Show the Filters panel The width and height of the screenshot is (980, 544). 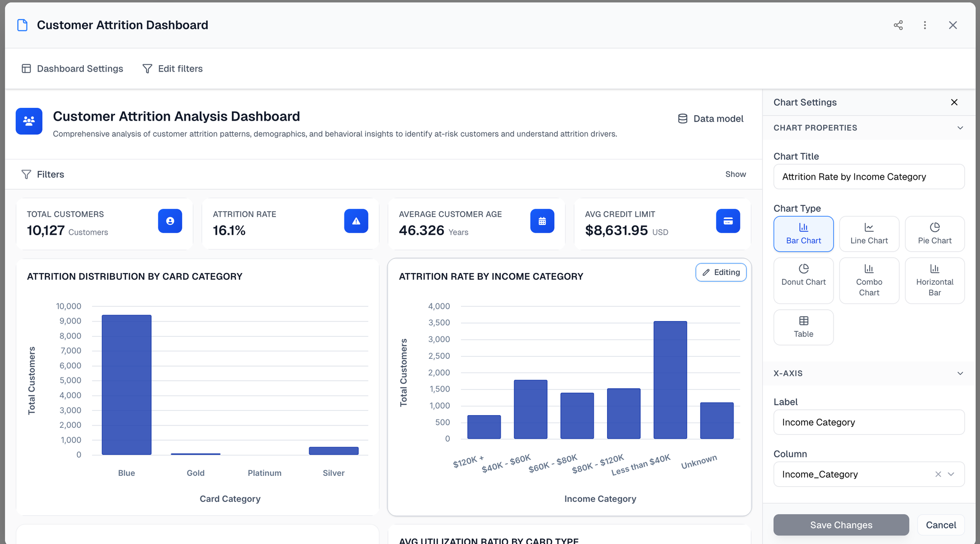[x=735, y=174]
